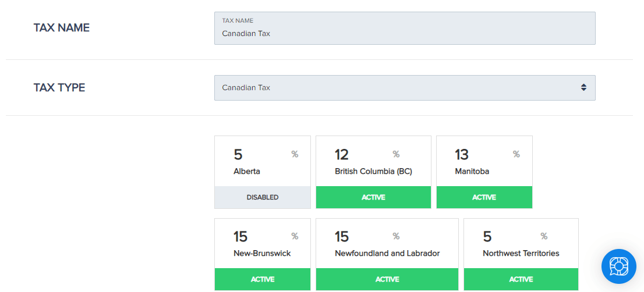This screenshot has height=292, width=644.
Task: Click the Newfoundland and Labrador label
Action: point(387,254)
